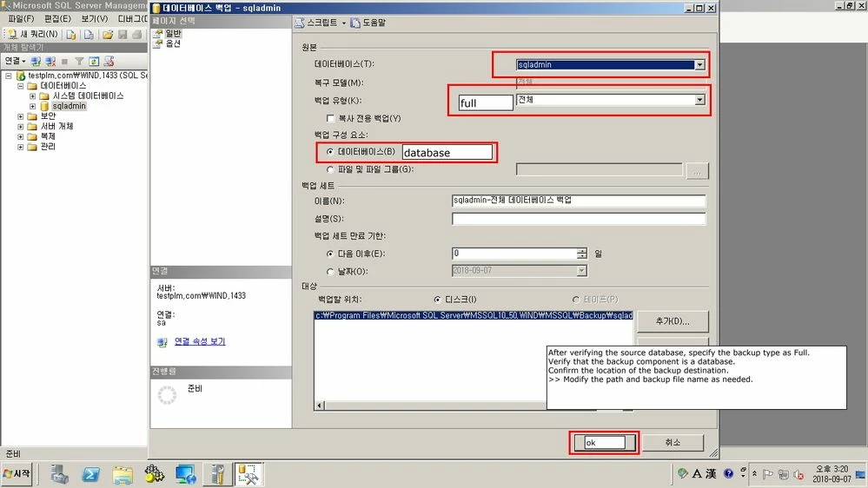868x488 pixels.
Task: Open the 백업 유형(K) dropdown
Action: pos(699,100)
